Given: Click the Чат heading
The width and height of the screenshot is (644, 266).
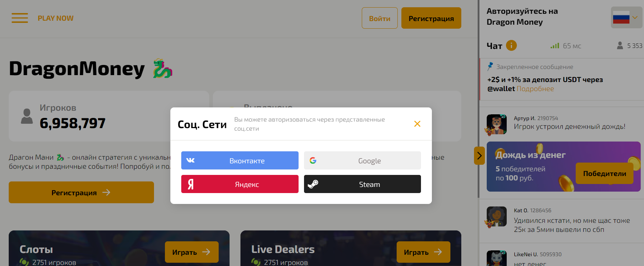Looking at the screenshot, I should 494,46.
